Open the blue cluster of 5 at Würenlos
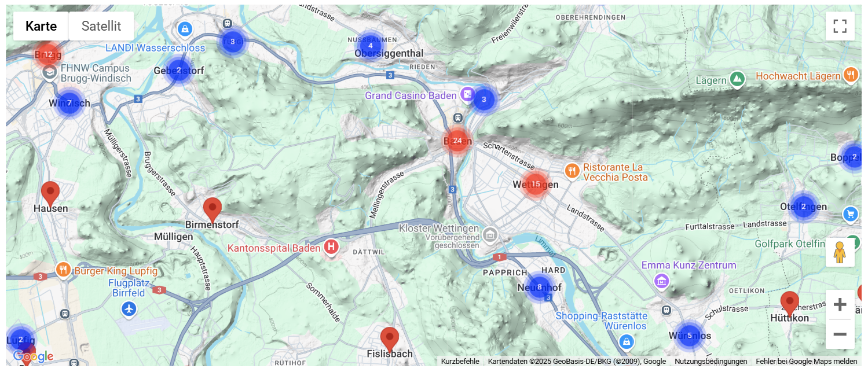The width and height of the screenshot is (868, 372). (689, 336)
